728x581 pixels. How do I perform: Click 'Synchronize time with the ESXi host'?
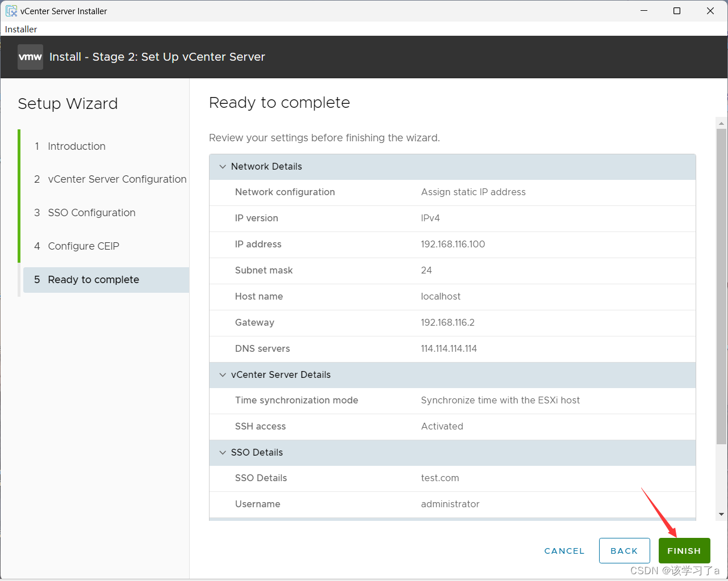(500, 401)
